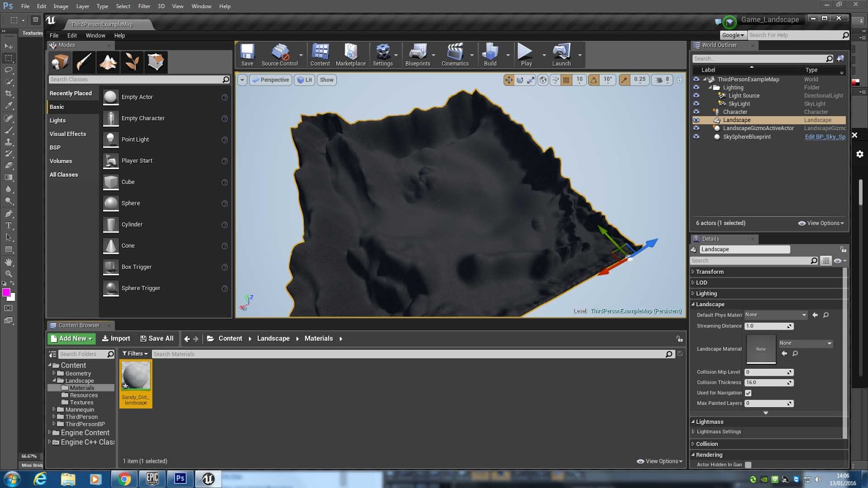This screenshot has height=488, width=868.
Task: Open the Perspective viewport dropdown
Action: 270,80
